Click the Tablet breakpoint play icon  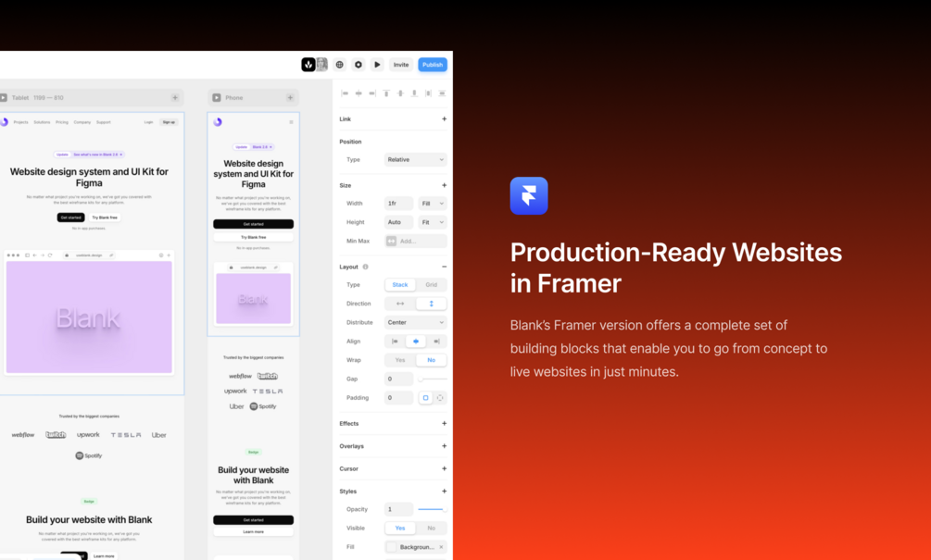point(4,98)
